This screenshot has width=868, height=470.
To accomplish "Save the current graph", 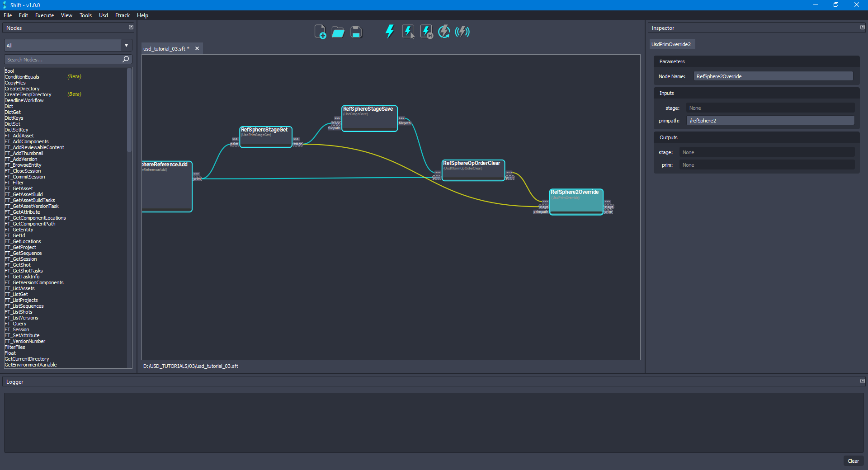I will [356, 32].
